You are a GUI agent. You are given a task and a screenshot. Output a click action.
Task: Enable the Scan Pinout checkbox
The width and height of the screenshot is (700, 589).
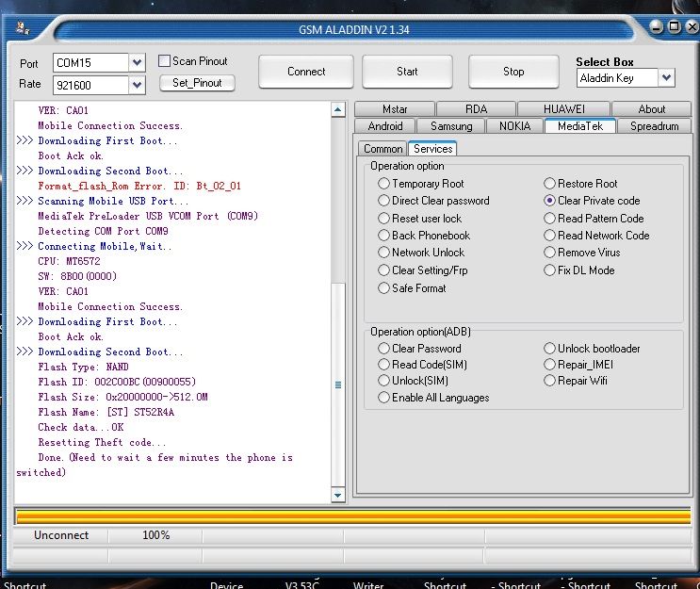tap(165, 61)
